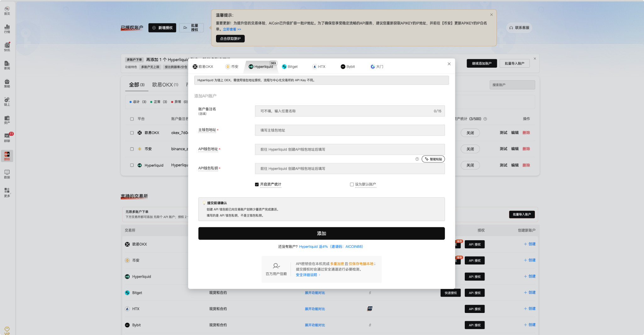The width and height of the screenshot is (644, 335).
Task: Expand 展开功能对比 for HTX
Action: pos(315,309)
